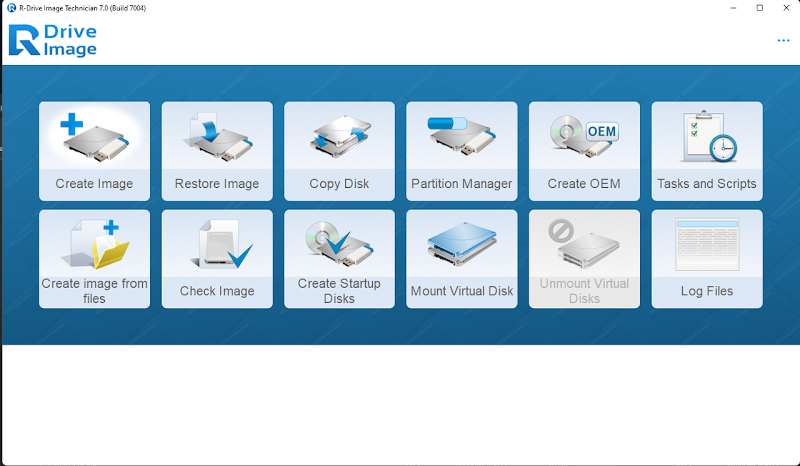Click the "Copy Disk" text label
Image resolution: width=800 pixels, height=466 pixels.
coord(339,184)
